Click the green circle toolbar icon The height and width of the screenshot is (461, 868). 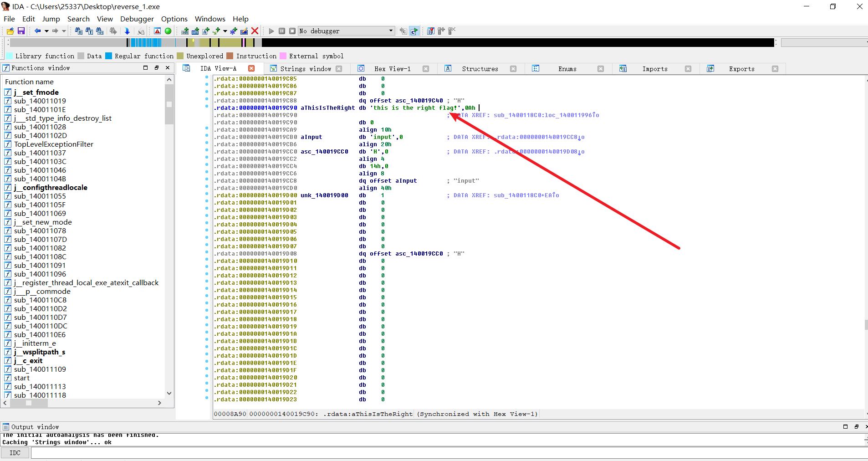168,31
